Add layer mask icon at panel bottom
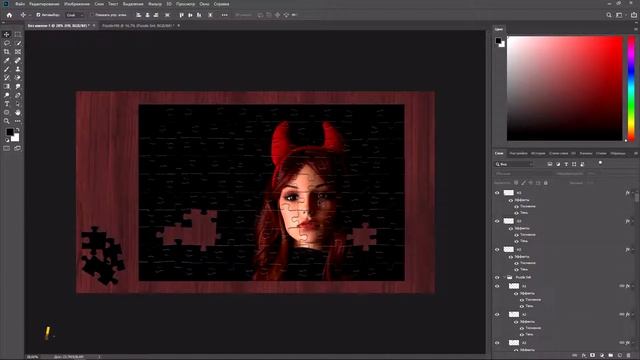 click(x=593, y=356)
